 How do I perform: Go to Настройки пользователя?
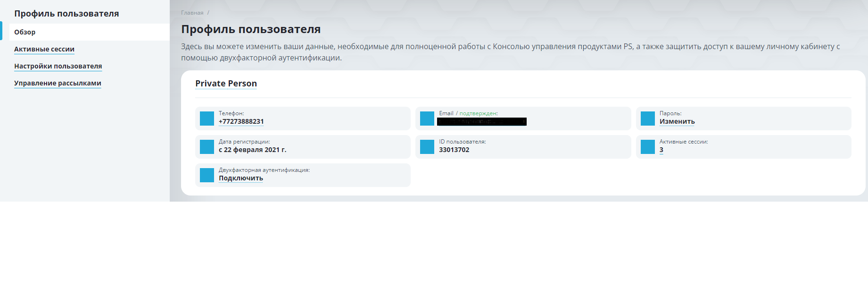(58, 66)
